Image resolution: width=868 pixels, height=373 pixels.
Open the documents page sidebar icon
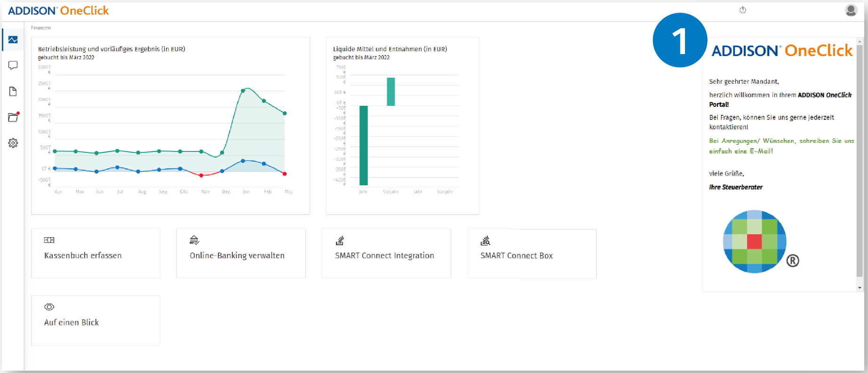pos(13,91)
